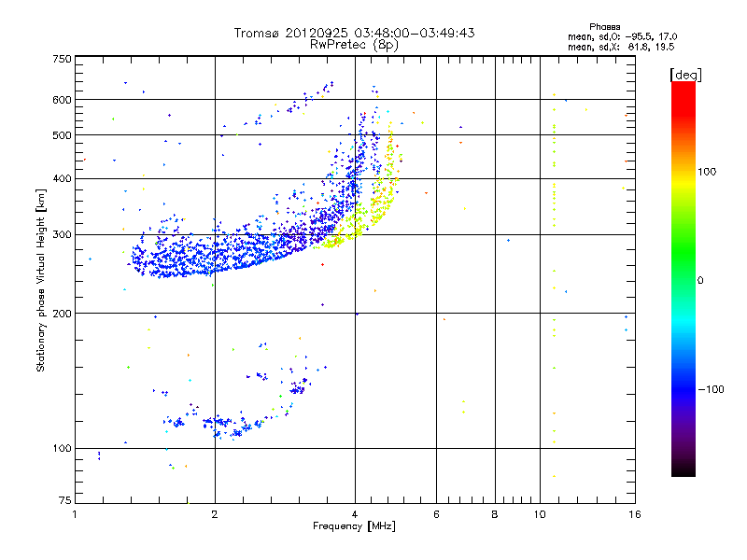This screenshot has height=560, width=747.
Task: Click the y-axis "200" tick label
Action: pos(62,314)
